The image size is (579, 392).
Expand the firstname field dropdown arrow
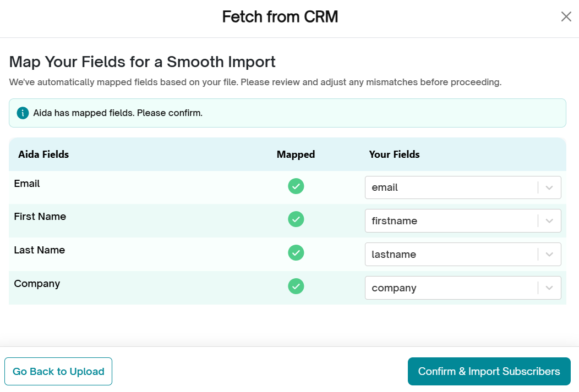(x=549, y=221)
